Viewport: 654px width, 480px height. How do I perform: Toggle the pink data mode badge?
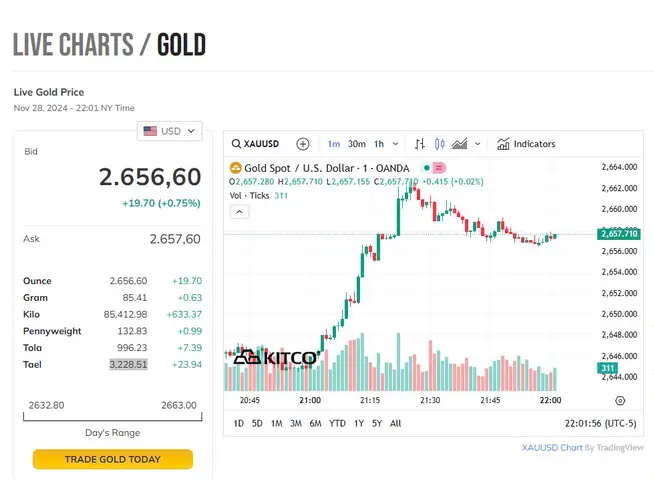pyautogui.click(x=439, y=168)
